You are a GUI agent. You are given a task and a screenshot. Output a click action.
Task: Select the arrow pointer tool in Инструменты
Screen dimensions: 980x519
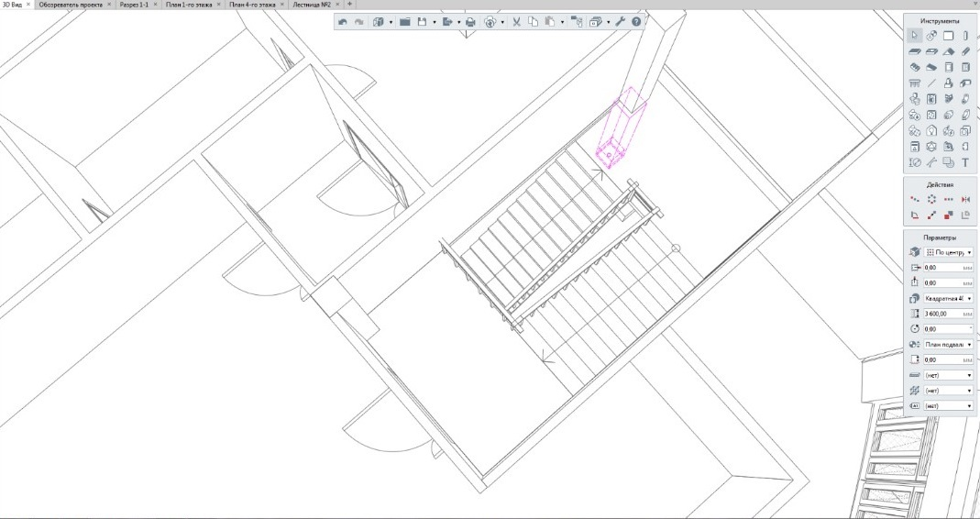pos(914,35)
